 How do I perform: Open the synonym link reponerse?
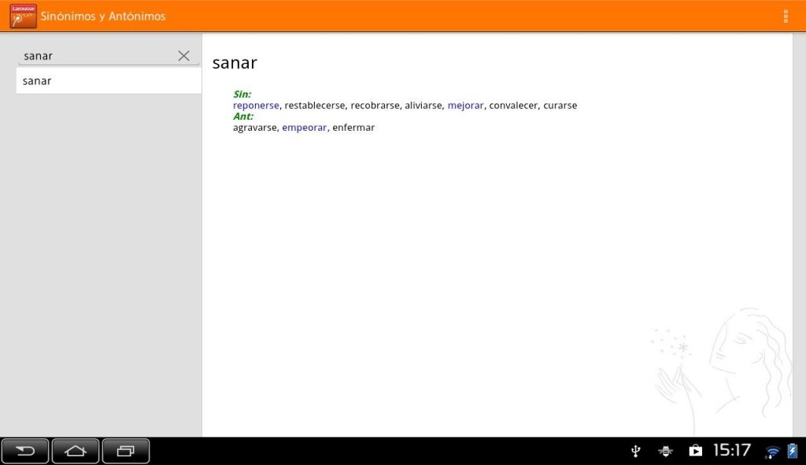(x=256, y=105)
